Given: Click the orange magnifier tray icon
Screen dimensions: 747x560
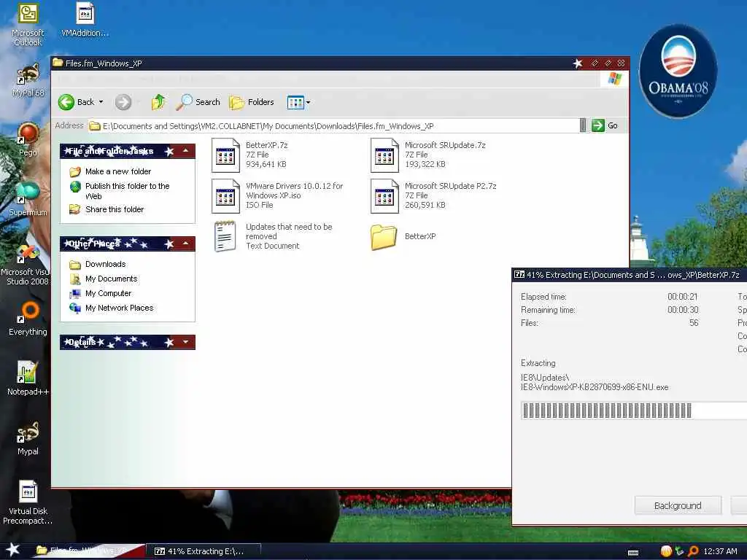Looking at the screenshot, I should point(693,551).
